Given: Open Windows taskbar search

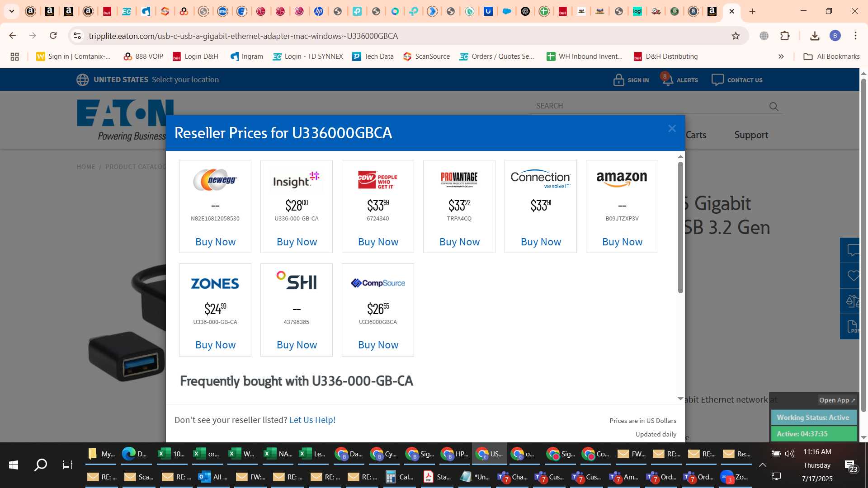Looking at the screenshot, I should [x=41, y=465].
